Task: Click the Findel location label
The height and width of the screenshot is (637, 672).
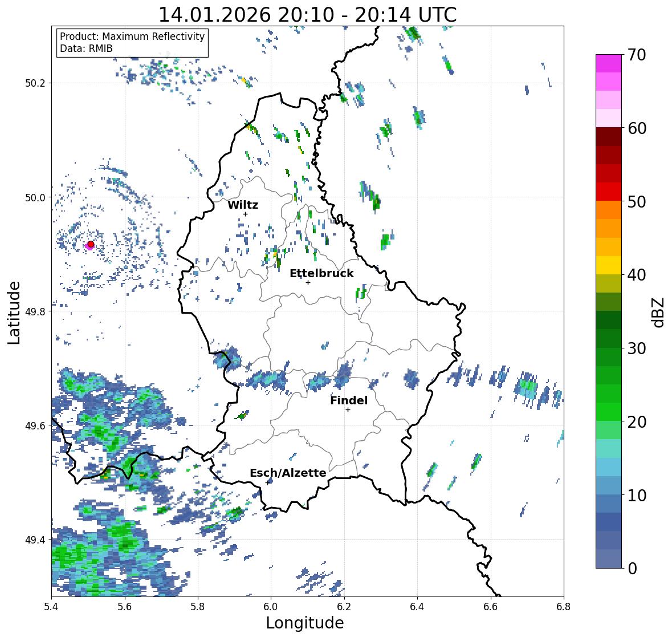Action: pyautogui.click(x=349, y=400)
